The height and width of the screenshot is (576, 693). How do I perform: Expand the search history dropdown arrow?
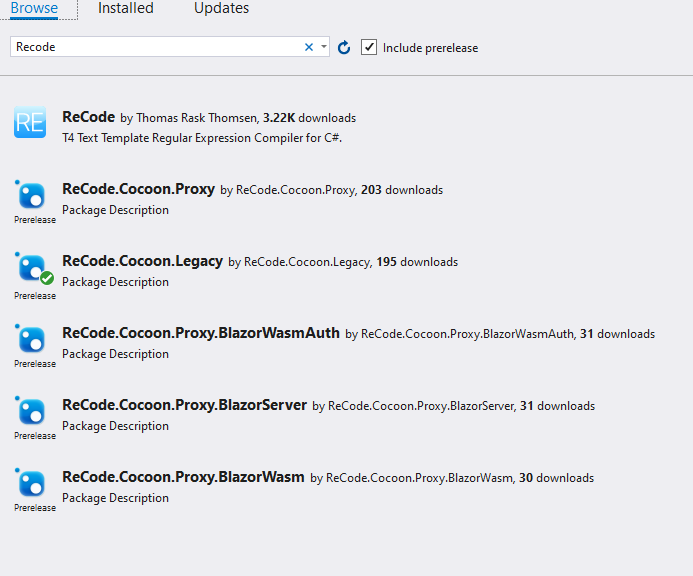click(x=324, y=46)
